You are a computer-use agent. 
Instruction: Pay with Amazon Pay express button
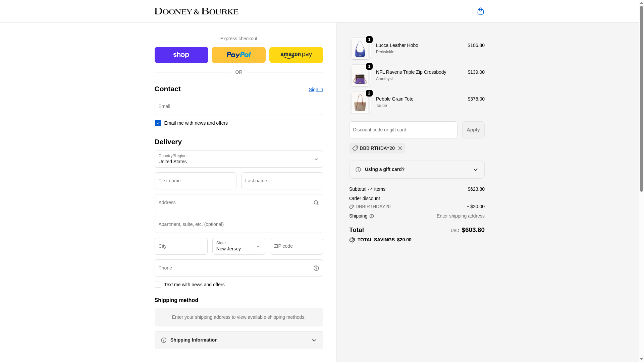point(296,55)
